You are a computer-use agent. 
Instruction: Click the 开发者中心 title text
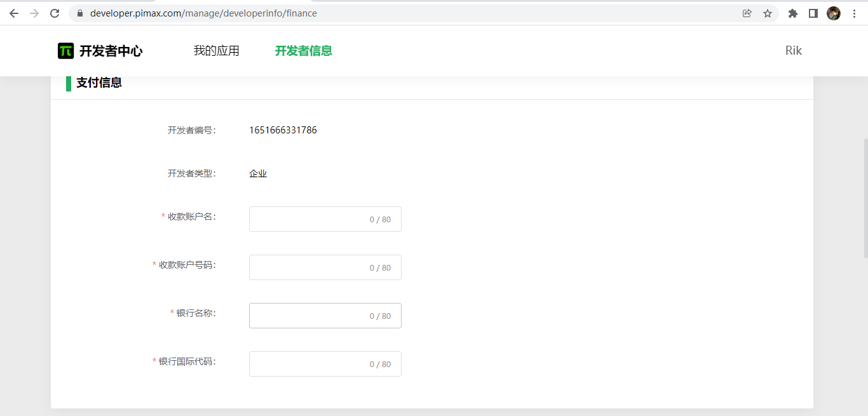point(111,51)
